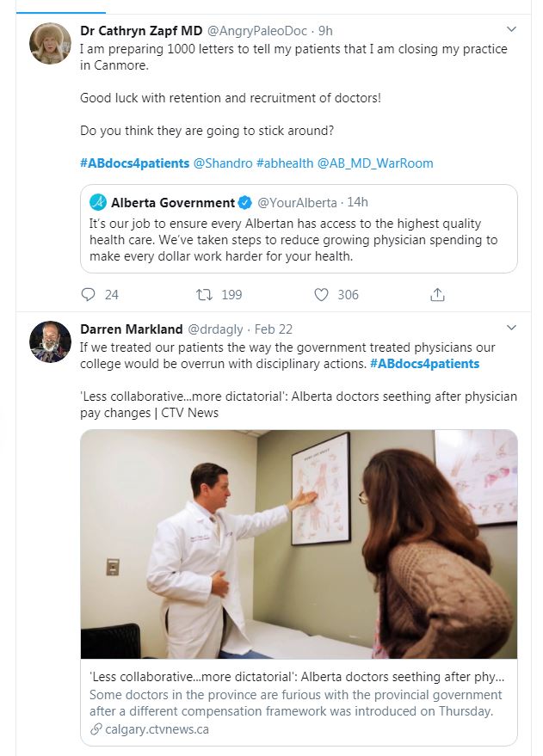Open #ABdocs4patients hashtag in Zapf's tweet
The width and height of the screenshot is (543, 756).
(134, 163)
